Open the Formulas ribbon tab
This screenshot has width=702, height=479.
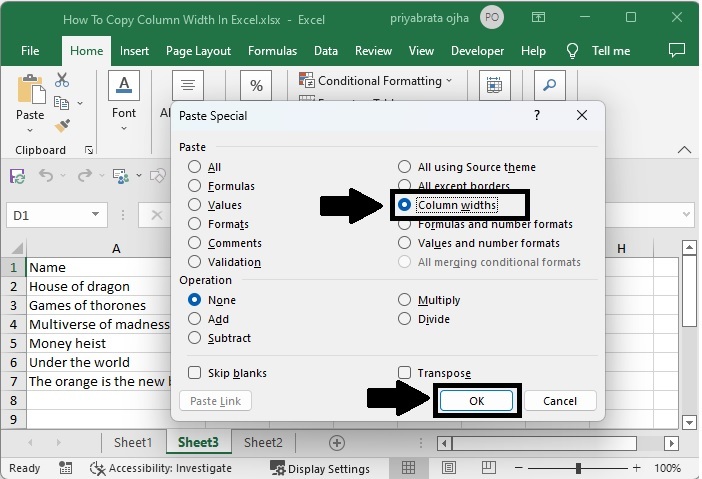[272, 51]
